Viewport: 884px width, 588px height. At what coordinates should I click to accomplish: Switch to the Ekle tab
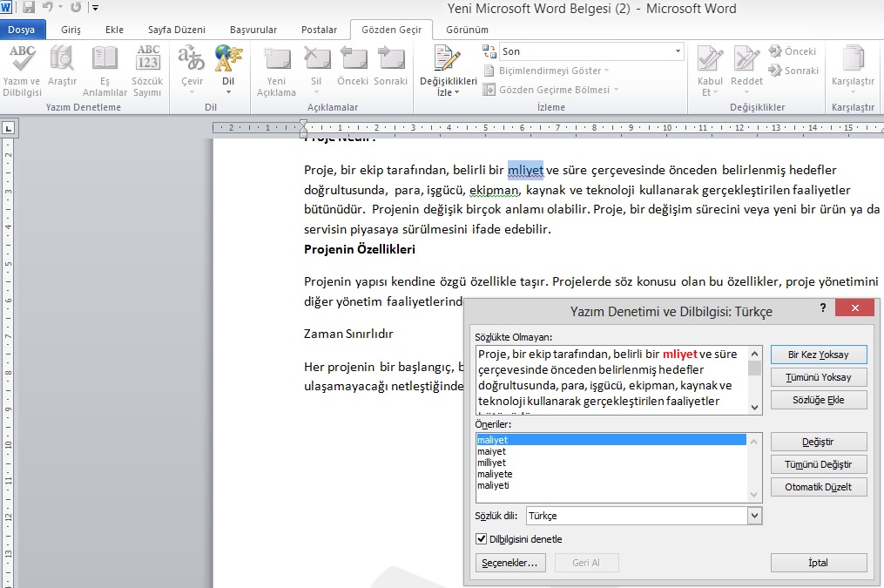pos(114,30)
